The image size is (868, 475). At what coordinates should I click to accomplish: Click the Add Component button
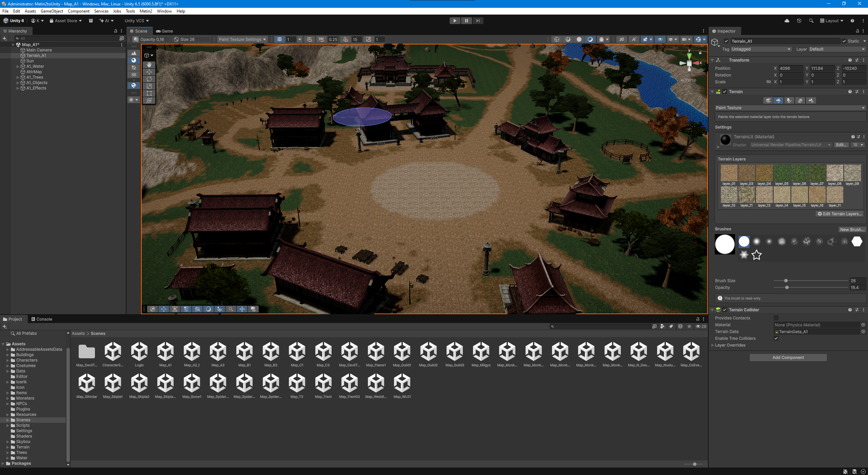788,358
